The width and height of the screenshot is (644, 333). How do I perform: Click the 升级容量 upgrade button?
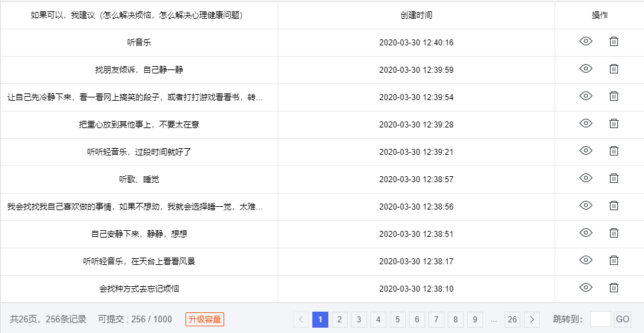pos(204,320)
